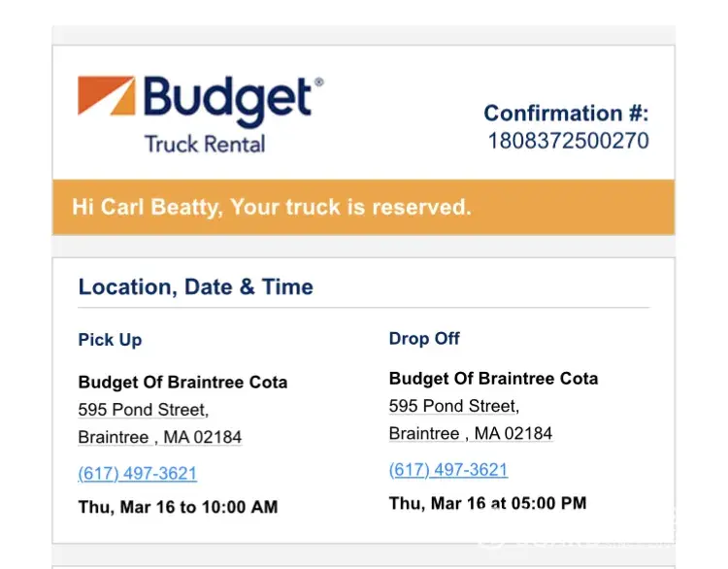This screenshot has height=569, width=728.
Task: Click drop-off Braintree, MA 02184 line
Action: [x=471, y=433]
